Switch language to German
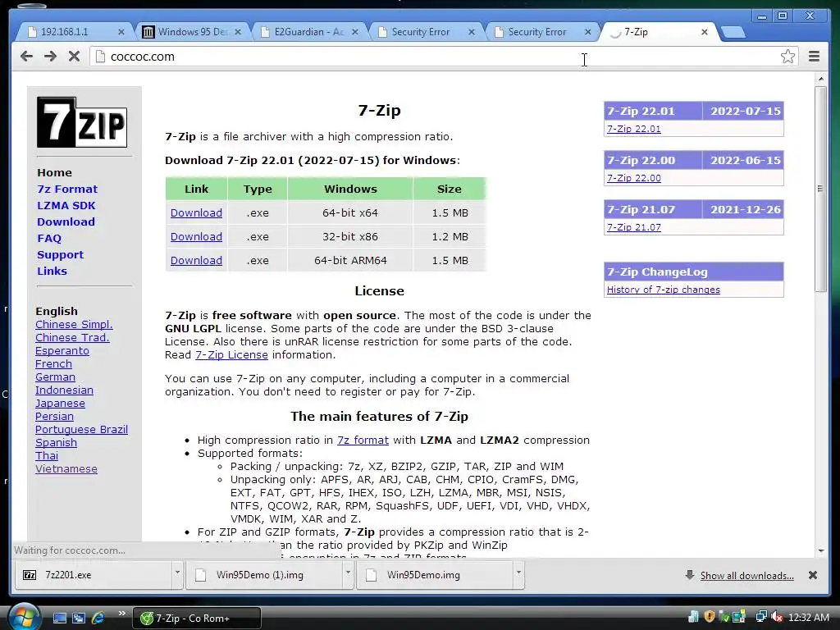840x630 pixels. [55, 377]
